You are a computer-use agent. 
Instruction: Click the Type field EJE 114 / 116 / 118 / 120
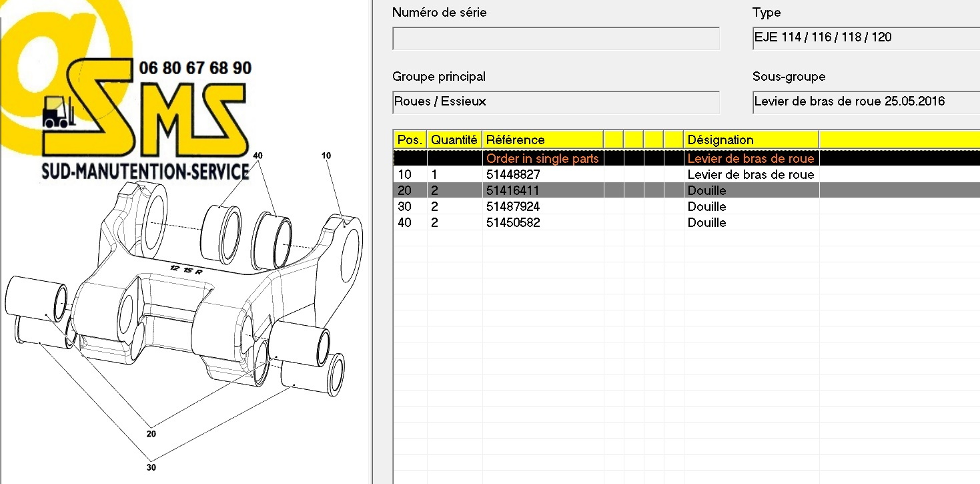click(866, 37)
